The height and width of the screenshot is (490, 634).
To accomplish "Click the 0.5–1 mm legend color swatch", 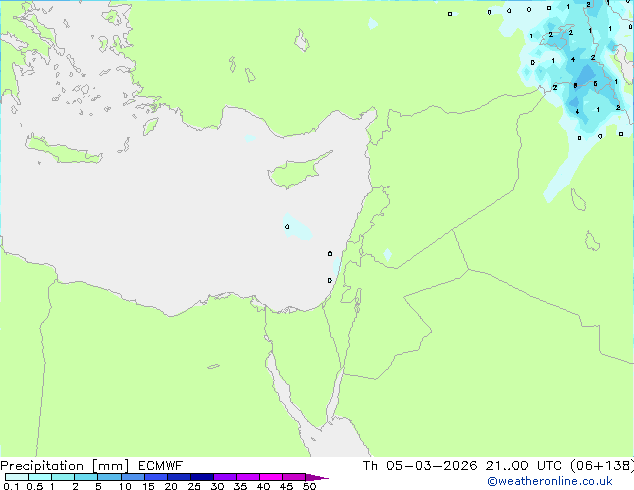I will 40,477.
